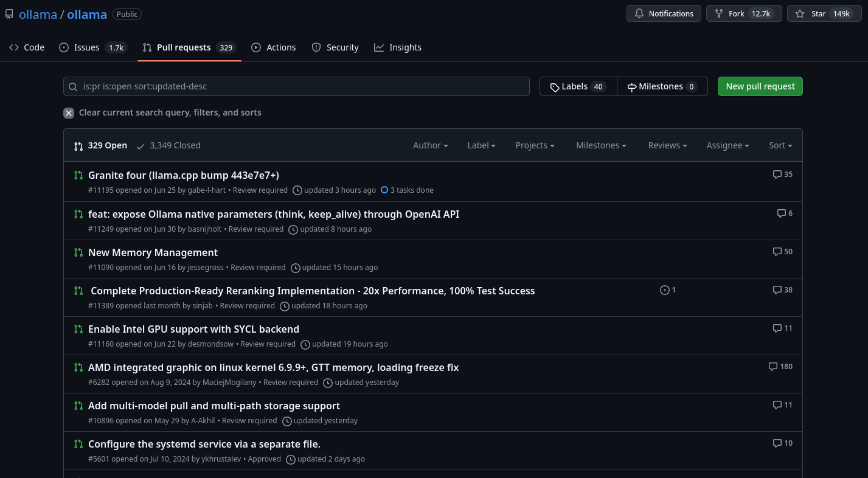Expand the Reviews filter dropdown
The height and width of the screenshot is (478, 868).
[x=667, y=145]
